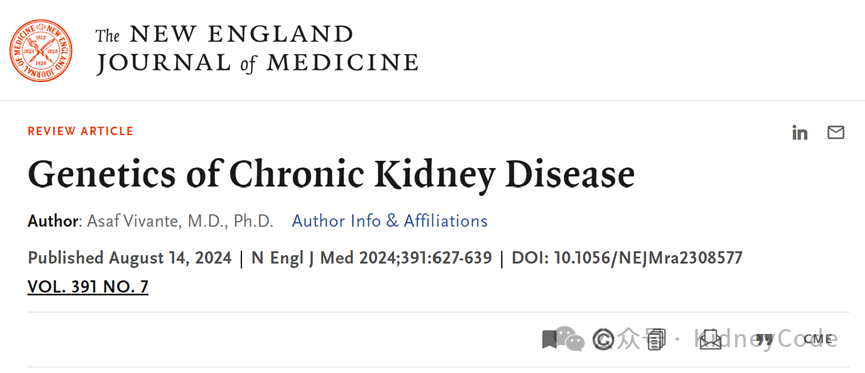The width and height of the screenshot is (865, 373).
Task: Click the Genetics of Chronic Kidney Disease title
Action: [x=331, y=174]
